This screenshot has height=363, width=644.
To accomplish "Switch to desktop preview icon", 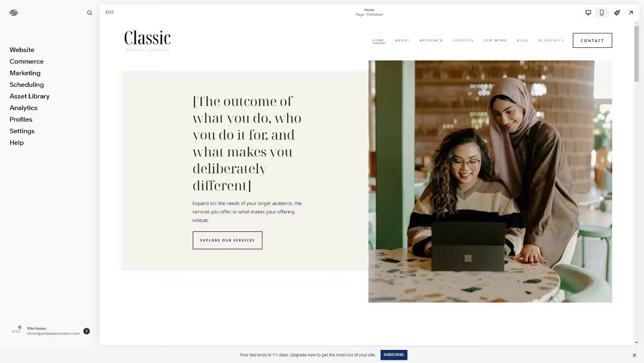I will click(588, 13).
